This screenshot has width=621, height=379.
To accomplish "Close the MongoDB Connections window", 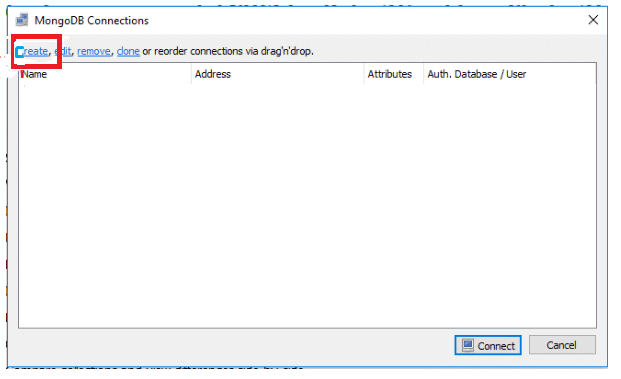I will (x=593, y=20).
